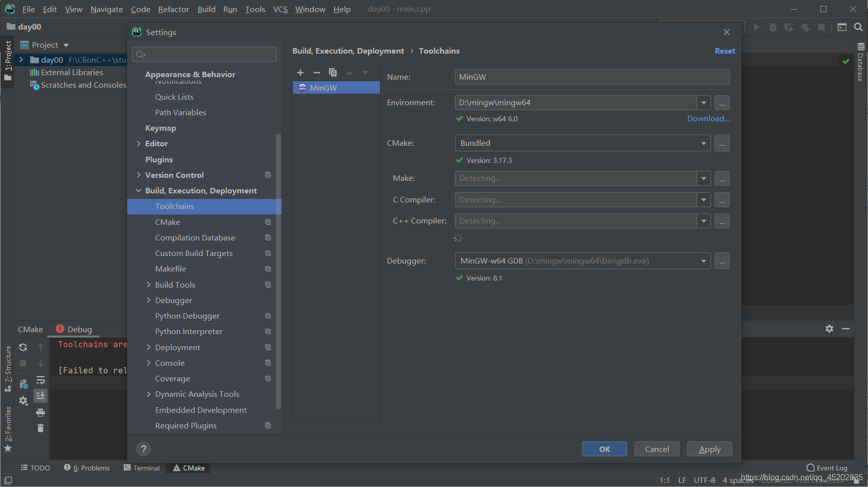Click Apply to save settings

click(x=709, y=449)
